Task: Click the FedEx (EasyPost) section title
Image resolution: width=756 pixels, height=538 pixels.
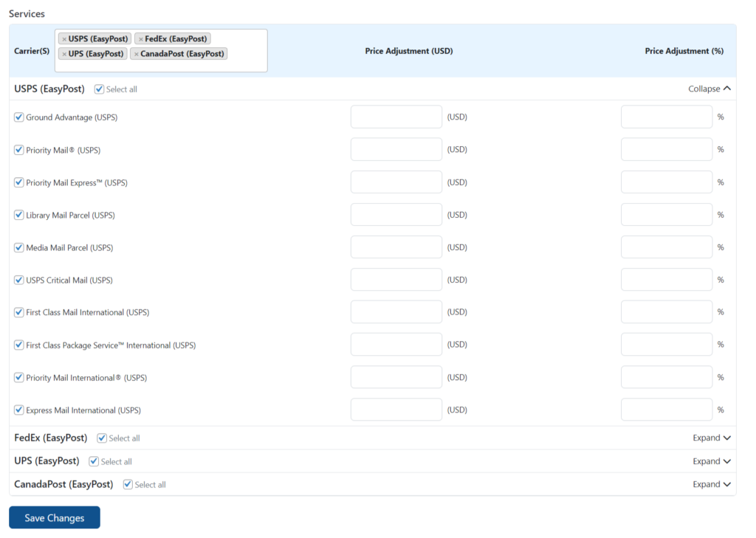Action: pos(51,438)
